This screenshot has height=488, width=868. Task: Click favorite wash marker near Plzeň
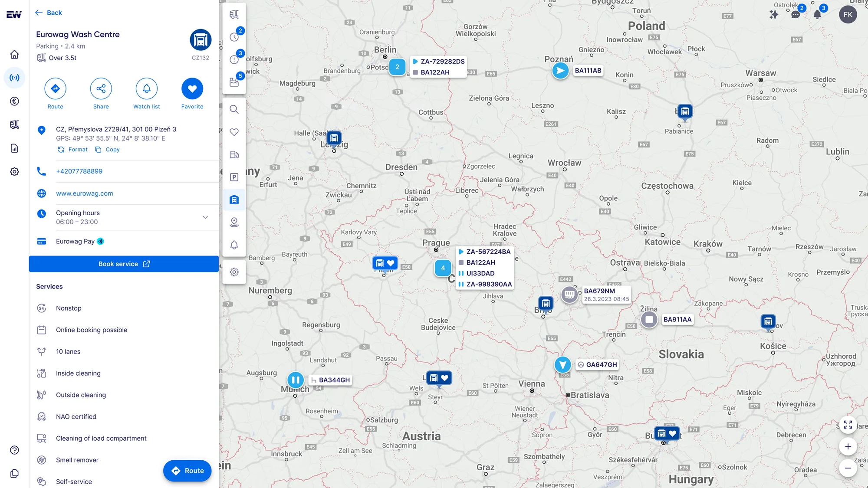pos(385,263)
